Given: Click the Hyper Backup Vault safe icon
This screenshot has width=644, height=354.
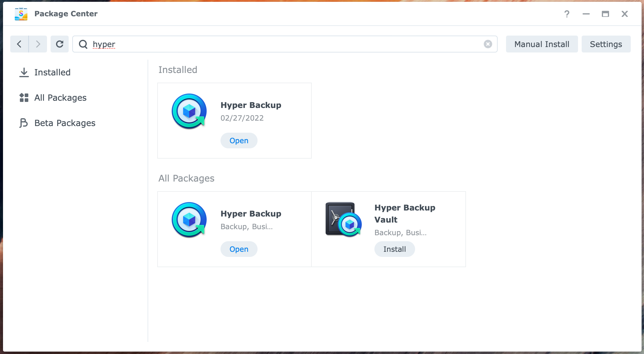Looking at the screenshot, I should 343,219.
